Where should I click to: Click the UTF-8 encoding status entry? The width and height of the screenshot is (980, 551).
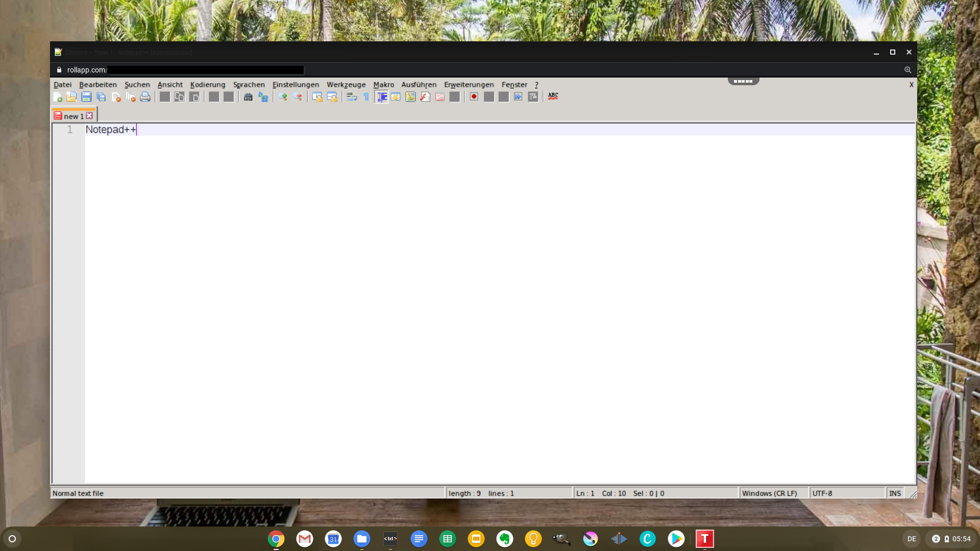pyautogui.click(x=847, y=493)
